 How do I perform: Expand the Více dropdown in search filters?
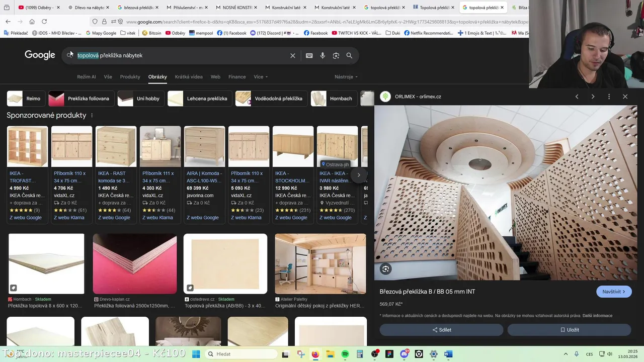[261, 77]
